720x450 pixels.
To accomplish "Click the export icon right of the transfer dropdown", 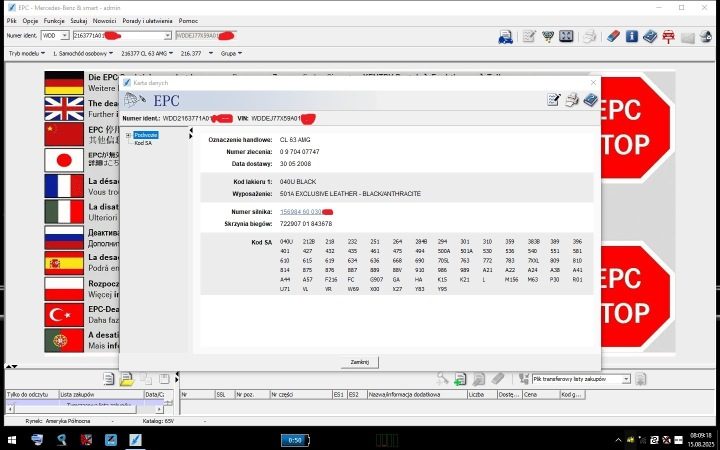I will tap(641, 379).
